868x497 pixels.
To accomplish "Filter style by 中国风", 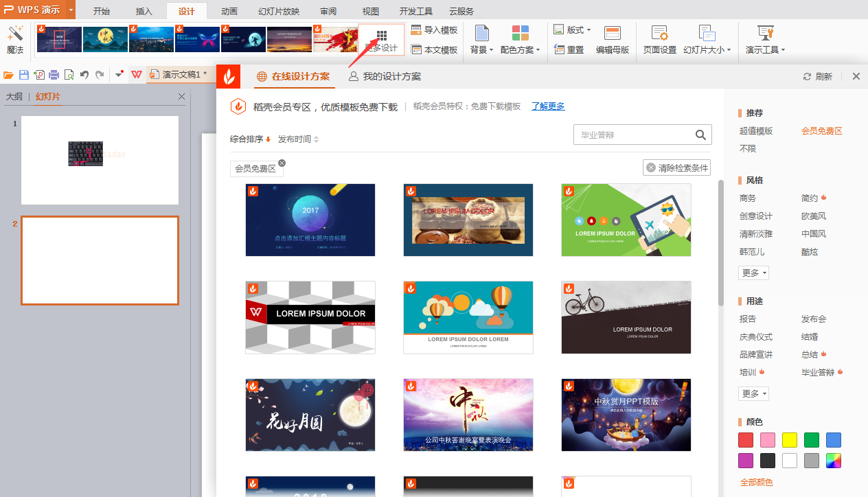I will pos(814,233).
